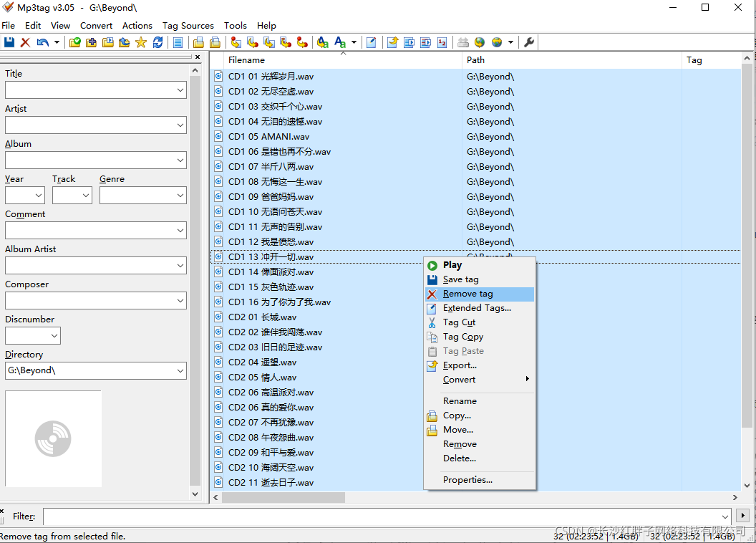Expand Convert submenu in context menu
Screen dimensions: 756x543
tap(480, 380)
